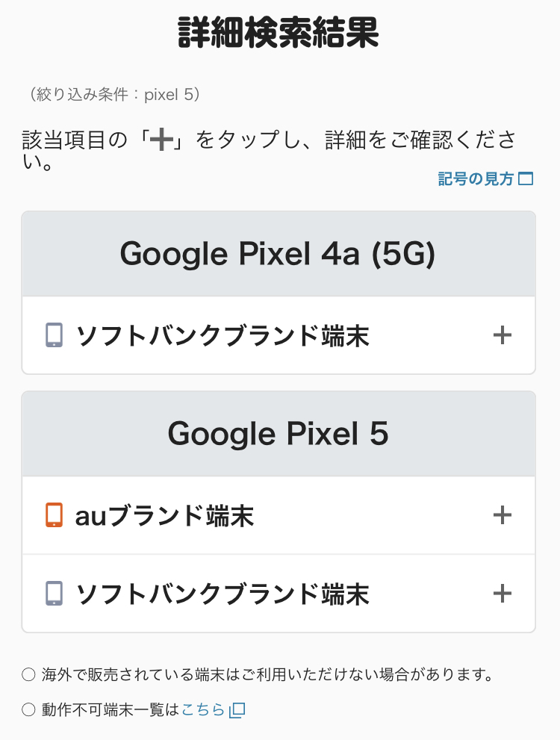Click the circle bullet before 海外で販売されている端末
Image resolution: width=560 pixels, height=740 pixels.
point(28,675)
